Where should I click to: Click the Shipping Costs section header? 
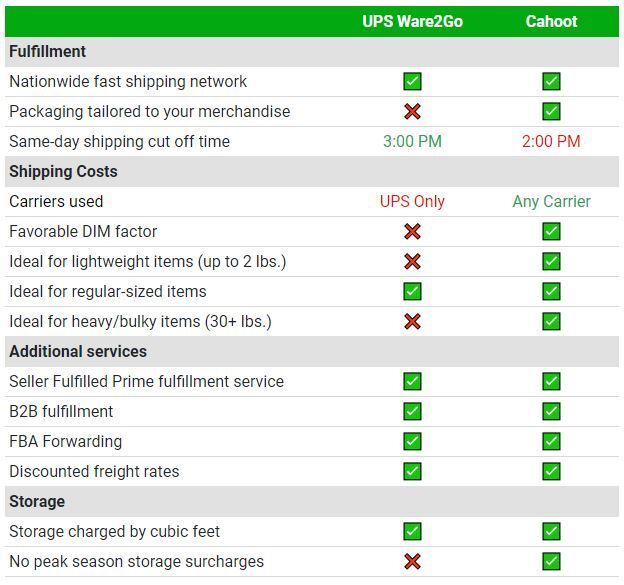tap(63, 171)
